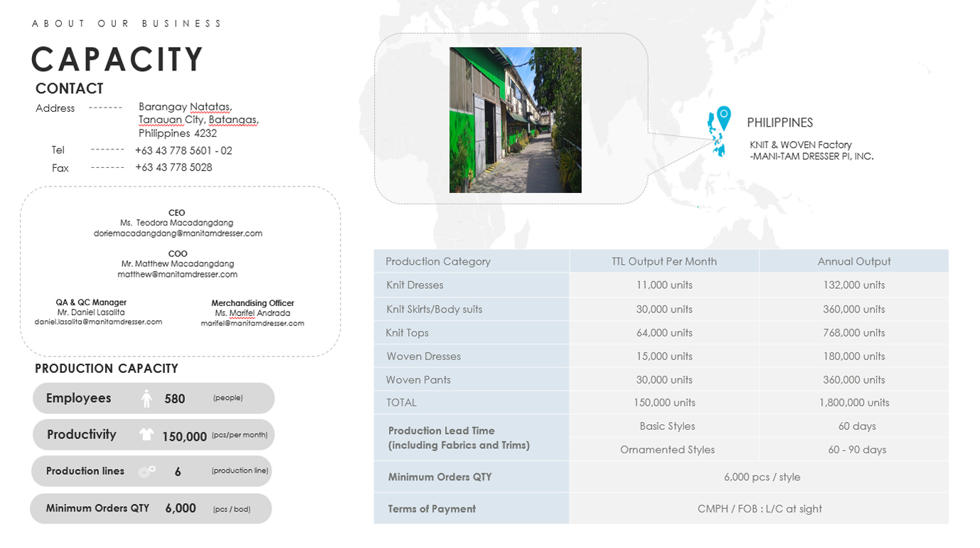
Task: Click the person icon beside Employees
Action: (x=147, y=399)
